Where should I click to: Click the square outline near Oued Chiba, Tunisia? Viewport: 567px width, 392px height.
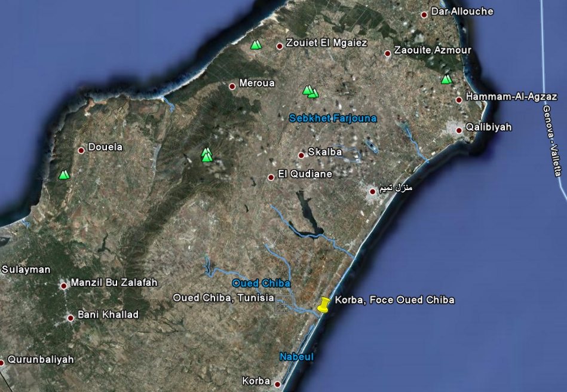coord(284,305)
